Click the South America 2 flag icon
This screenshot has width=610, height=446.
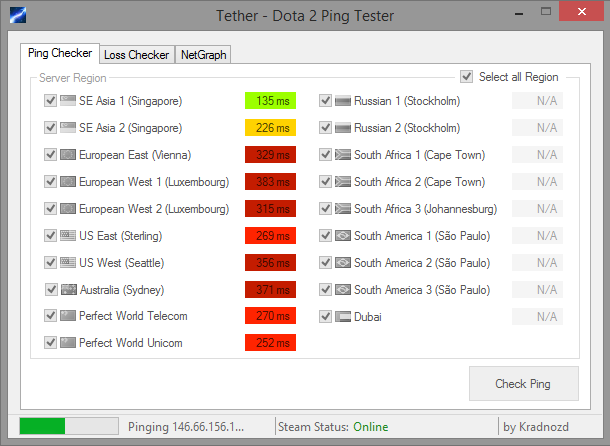click(x=343, y=263)
